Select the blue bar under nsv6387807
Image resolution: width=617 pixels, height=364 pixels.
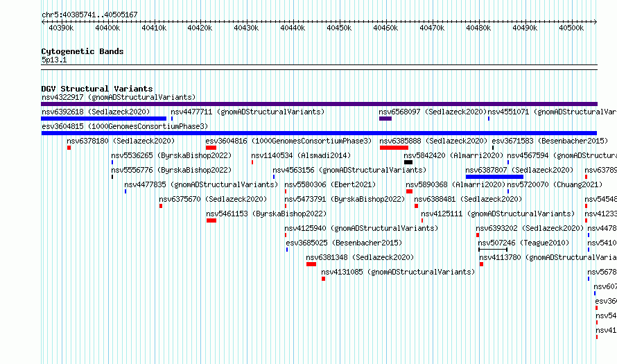pyautogui.click(x=494, y=177)
